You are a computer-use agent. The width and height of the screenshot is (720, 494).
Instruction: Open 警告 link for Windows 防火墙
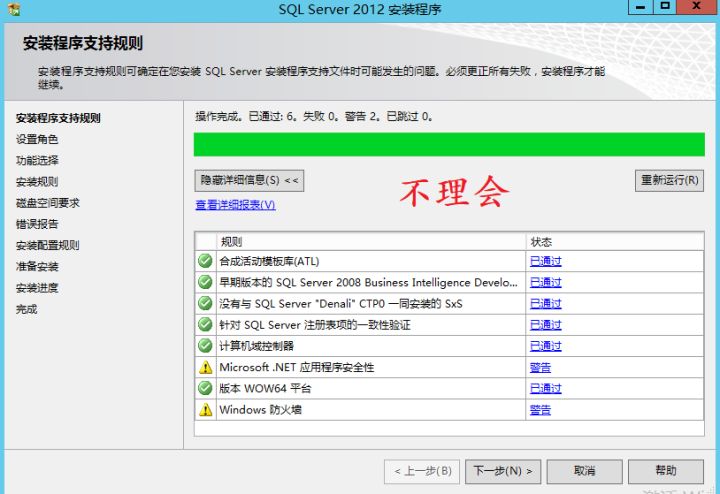[x=540, y=410]
